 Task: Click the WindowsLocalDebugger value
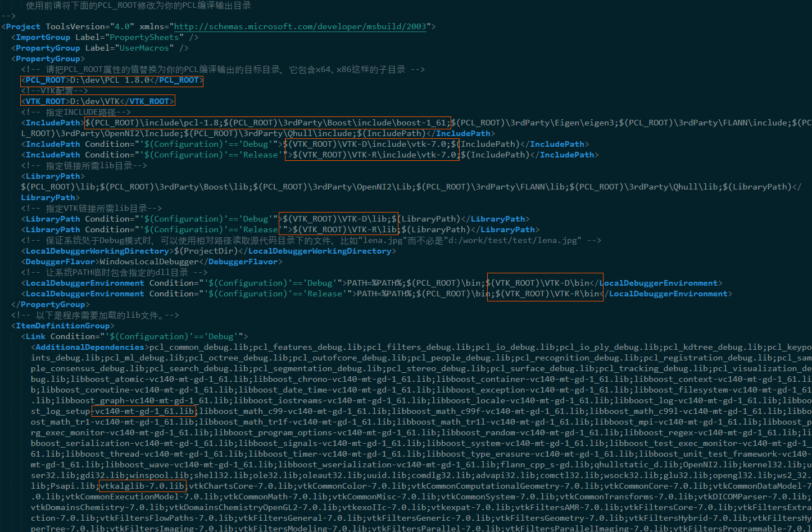(149, 262)
